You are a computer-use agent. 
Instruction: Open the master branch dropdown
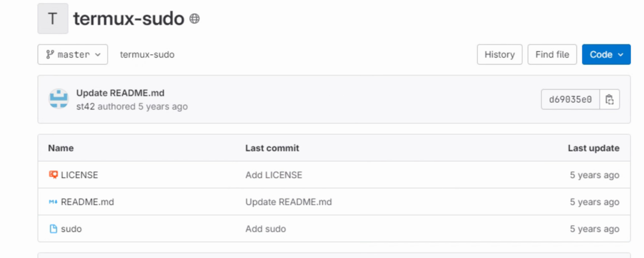pos(73,55)
